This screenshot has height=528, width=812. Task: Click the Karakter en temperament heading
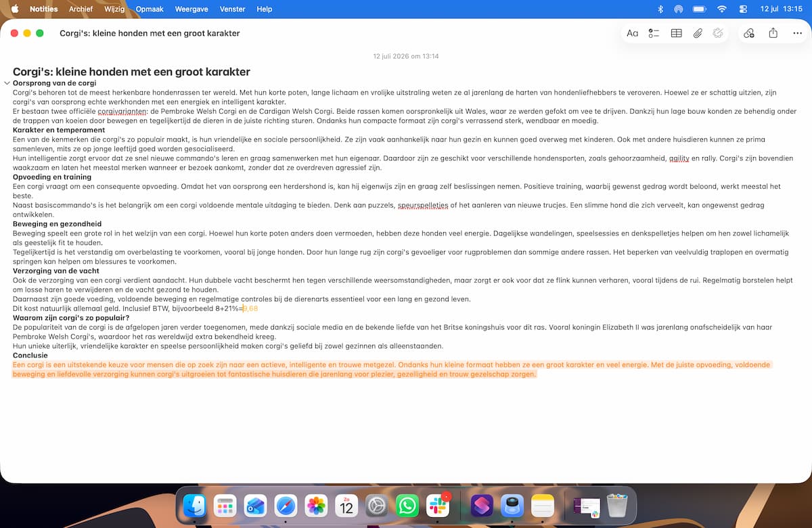point(59,130)
